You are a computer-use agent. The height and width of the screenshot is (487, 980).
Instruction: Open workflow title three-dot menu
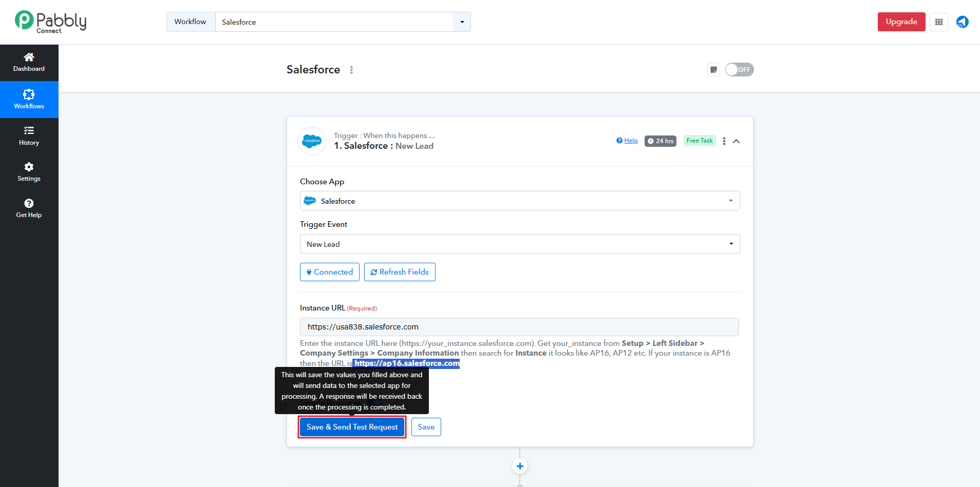coord(351,70)
